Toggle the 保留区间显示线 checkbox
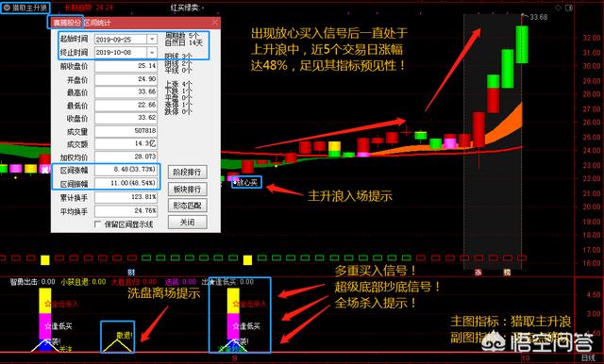Screen dimensions: 604x364 (98, 223)
